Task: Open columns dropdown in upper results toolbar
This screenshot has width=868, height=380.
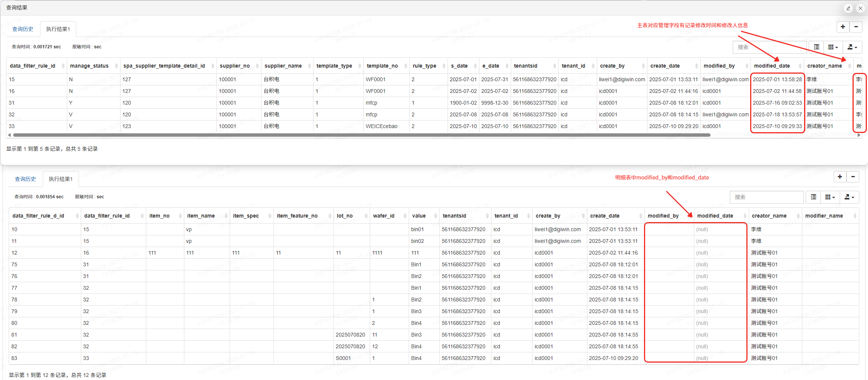Action: click(x=833, y=47)
